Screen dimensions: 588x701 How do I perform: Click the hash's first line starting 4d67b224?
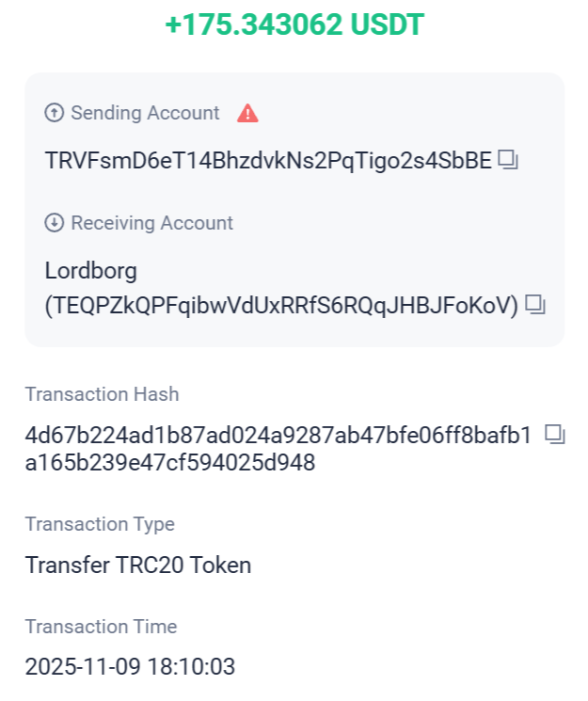(x=278, y=435)
